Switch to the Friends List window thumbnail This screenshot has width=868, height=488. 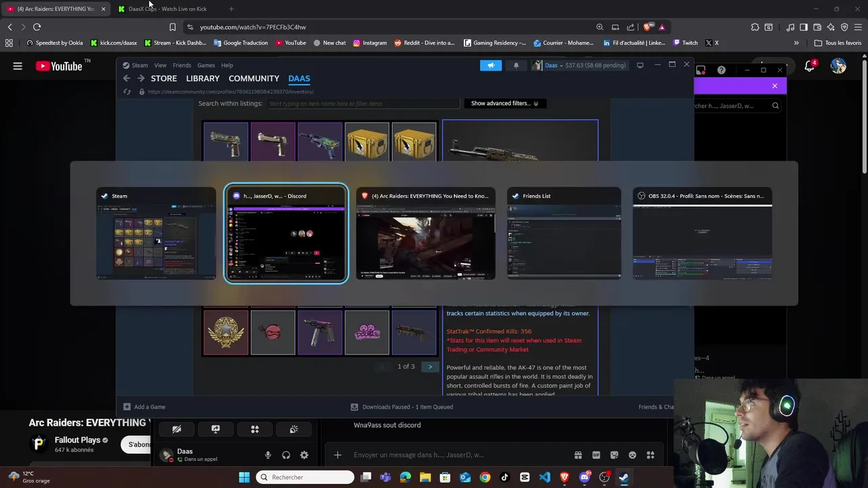pos(564,234)
